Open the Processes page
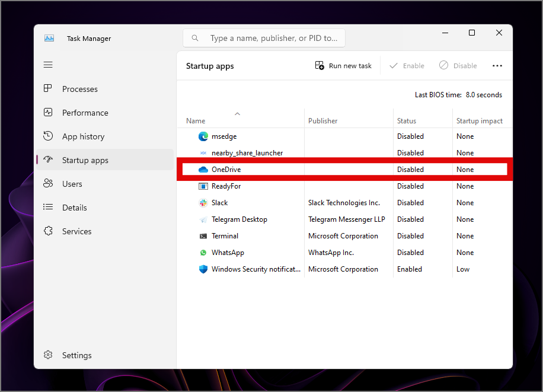The width and height of the screenshot is (543, 392). tap(105, 89)
